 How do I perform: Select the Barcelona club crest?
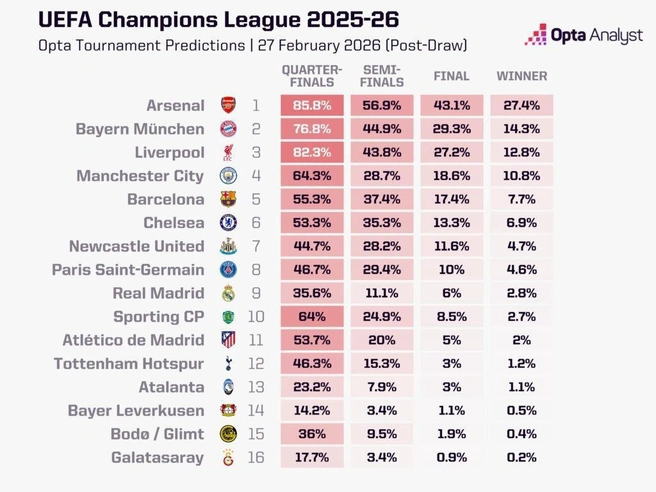point(228,199)
